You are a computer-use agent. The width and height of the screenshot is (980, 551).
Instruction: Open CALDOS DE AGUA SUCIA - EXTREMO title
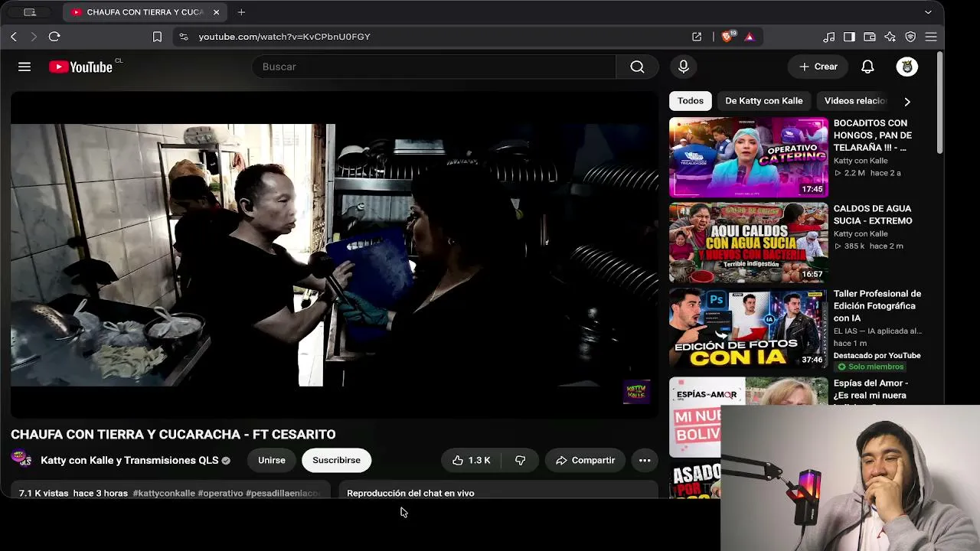873,214
